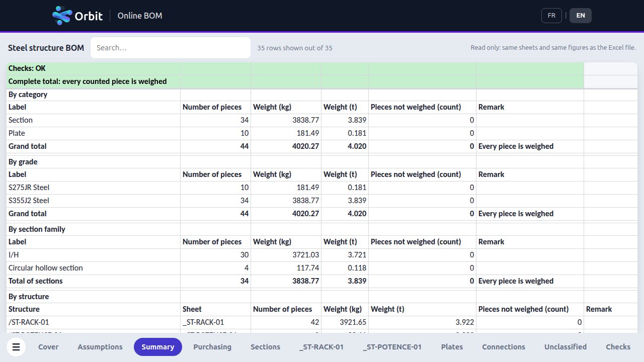Open the hamburger sheet list menu
Screen dimensions: 644x362
(16, 347)
